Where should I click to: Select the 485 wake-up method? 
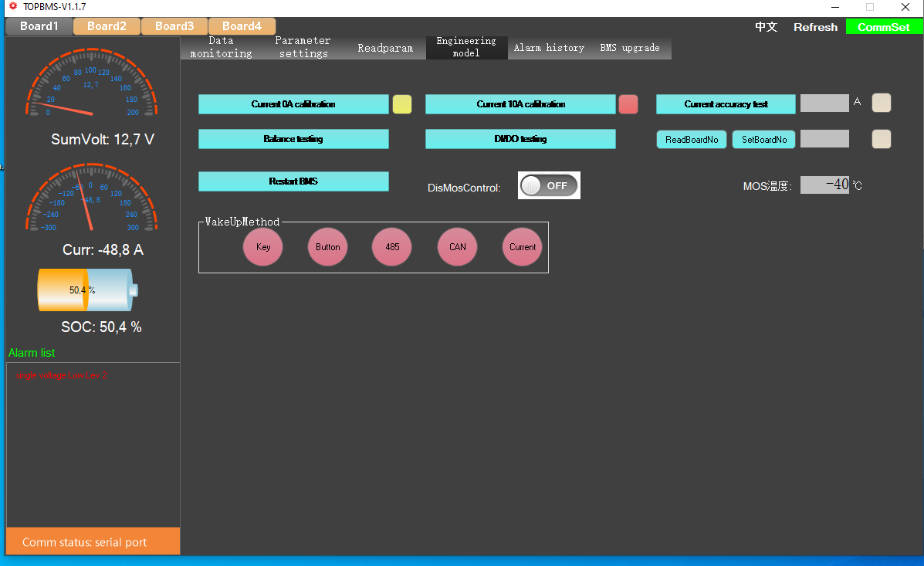click(x=392, y=247)
